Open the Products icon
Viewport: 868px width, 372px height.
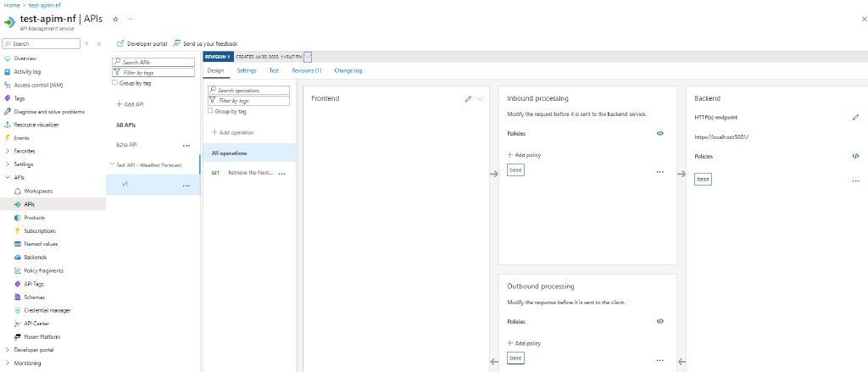(17, 218)
